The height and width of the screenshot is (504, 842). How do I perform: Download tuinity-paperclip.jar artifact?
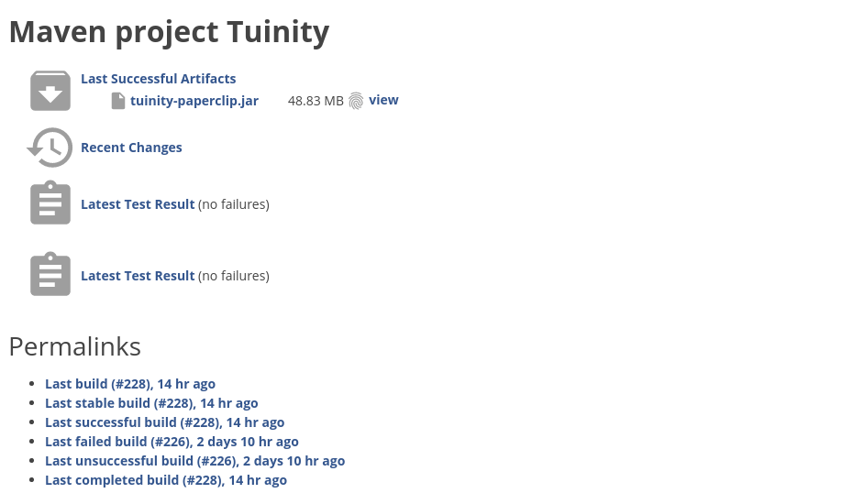click(x=194, y=101)
